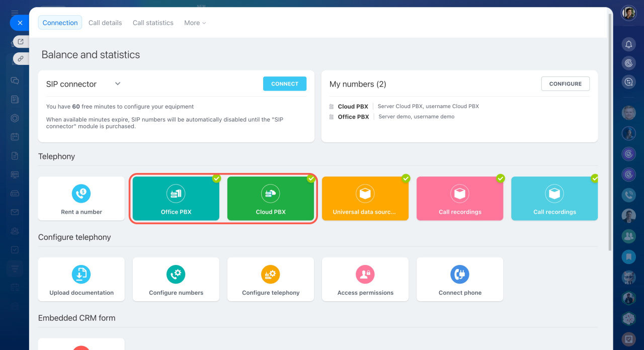Open Universal data source tile
This screenshot has height=350, width=644.
pos(365,199)
